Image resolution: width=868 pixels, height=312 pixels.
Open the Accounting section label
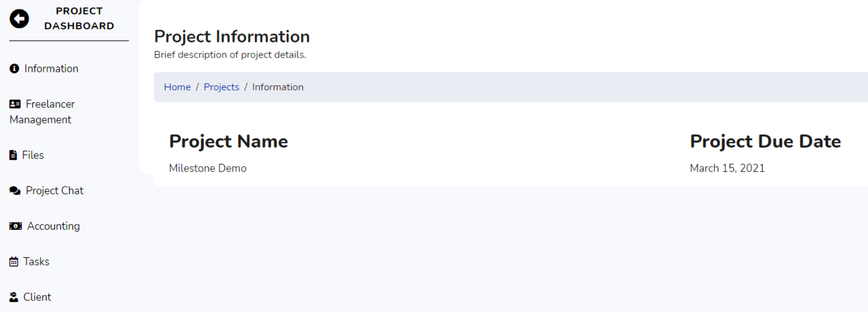[53, 226]
